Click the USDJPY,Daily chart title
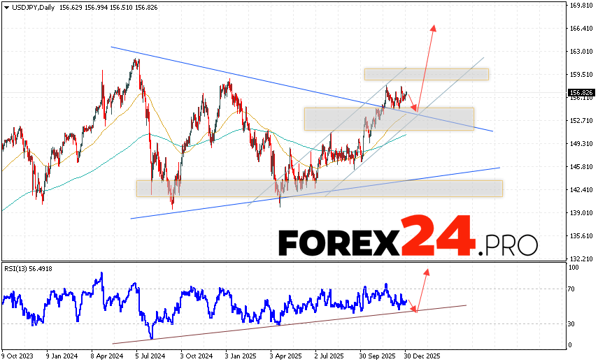 click(x=31, y=6)
